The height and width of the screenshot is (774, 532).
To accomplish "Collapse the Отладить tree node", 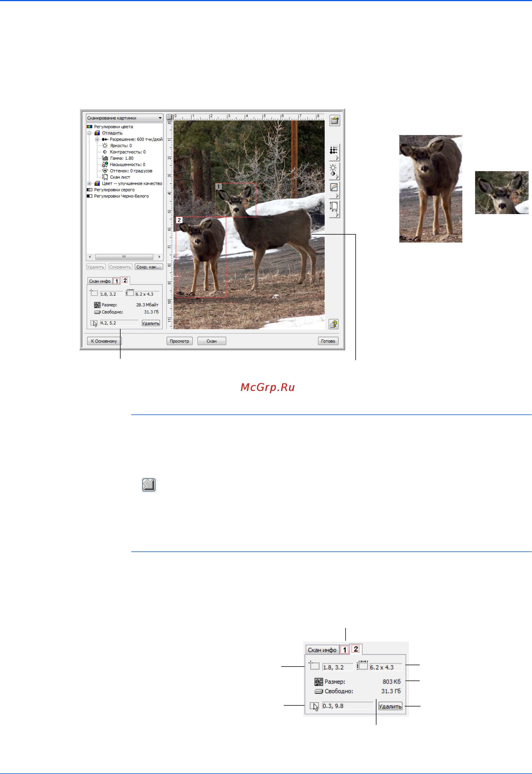I will [89, 133].
